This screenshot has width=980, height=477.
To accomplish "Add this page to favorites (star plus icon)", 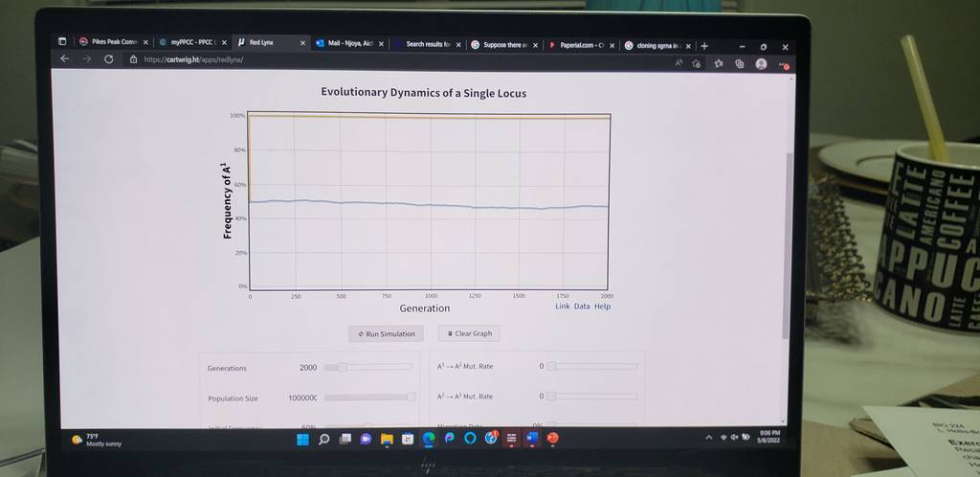I will (697, 63).
